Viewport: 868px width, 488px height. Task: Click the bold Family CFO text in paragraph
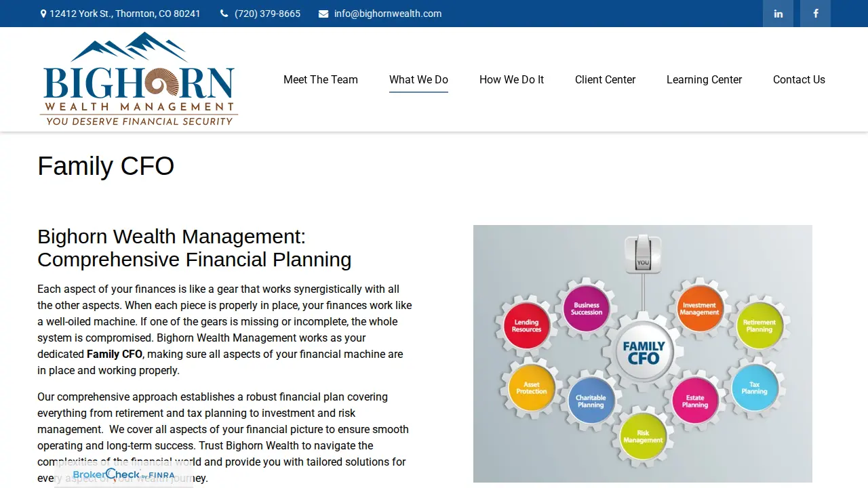click(x=115, y=354)
